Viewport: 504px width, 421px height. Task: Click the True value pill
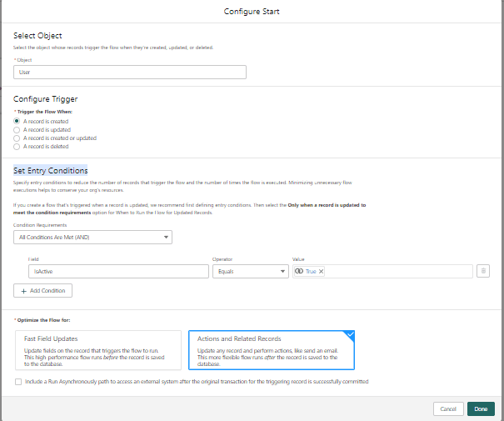point(307,271)
